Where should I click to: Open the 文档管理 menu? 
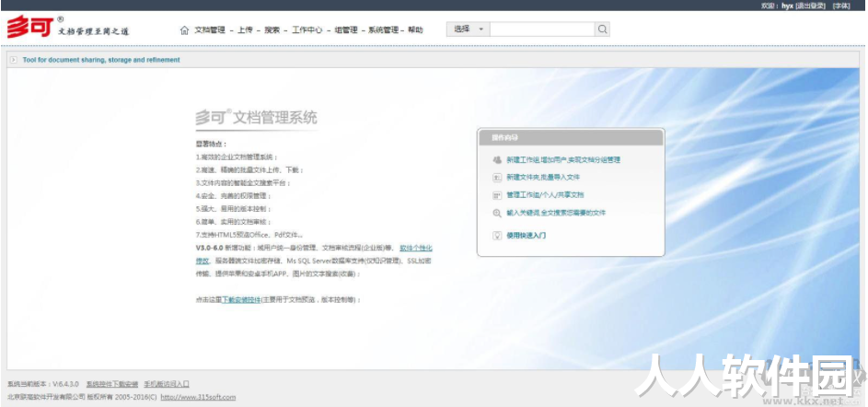tap(210, 29)
